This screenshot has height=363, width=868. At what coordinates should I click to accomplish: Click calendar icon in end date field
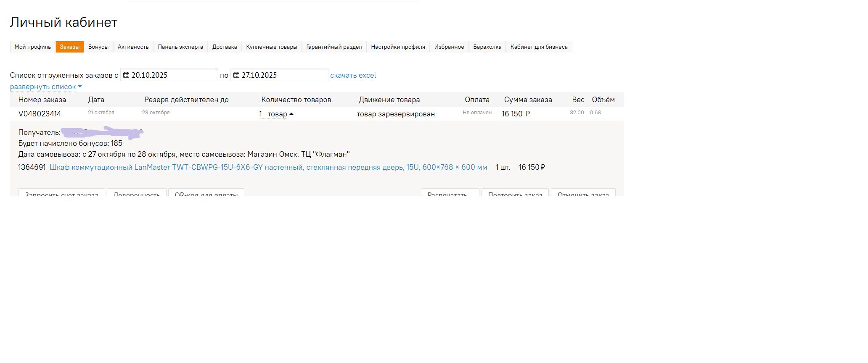point(236,75)
